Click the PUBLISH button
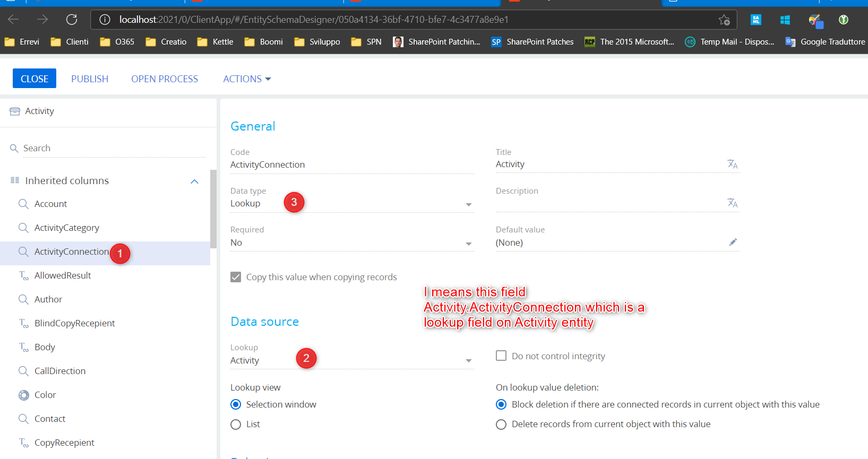Viewport: 868px width, 459px height. pyautogui.click(x=90, y=79)
